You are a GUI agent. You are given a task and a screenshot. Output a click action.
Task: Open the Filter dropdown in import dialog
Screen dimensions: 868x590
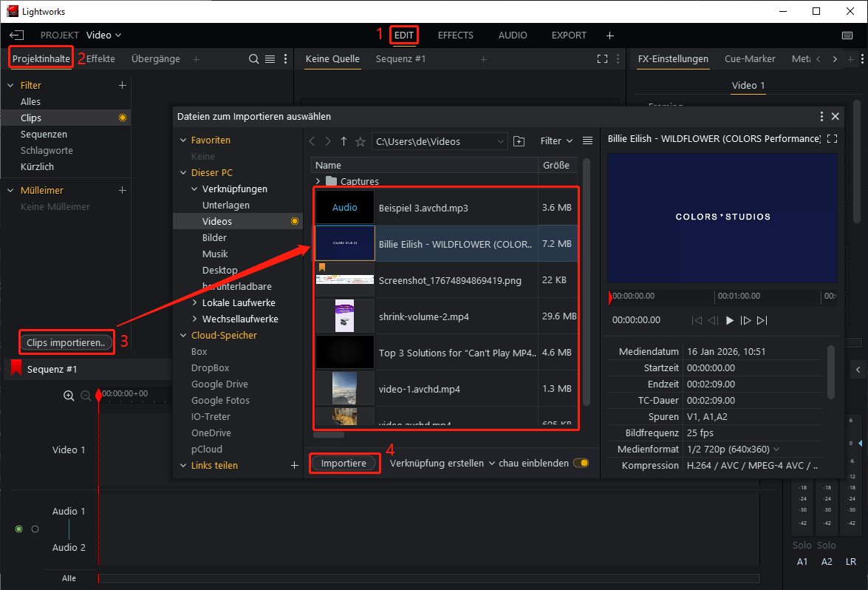point(556,141)
